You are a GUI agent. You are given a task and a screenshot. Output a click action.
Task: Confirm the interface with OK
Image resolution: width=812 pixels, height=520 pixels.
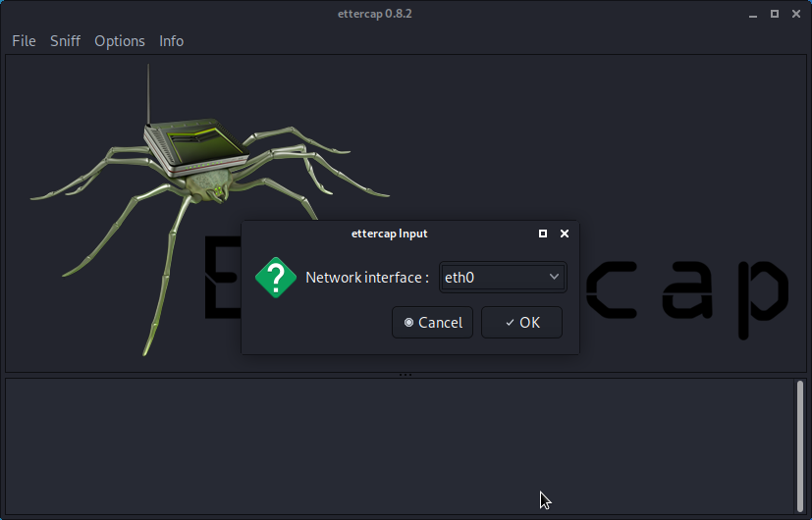click(x=521, y=323)
